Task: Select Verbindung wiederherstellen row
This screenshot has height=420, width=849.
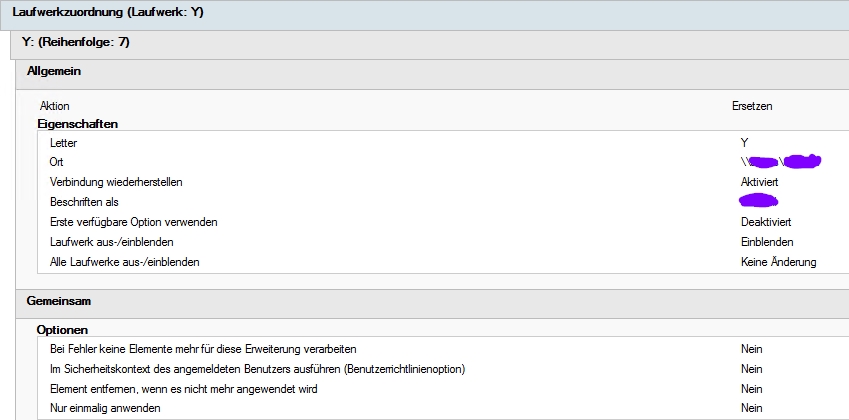Action: [443, 182]
